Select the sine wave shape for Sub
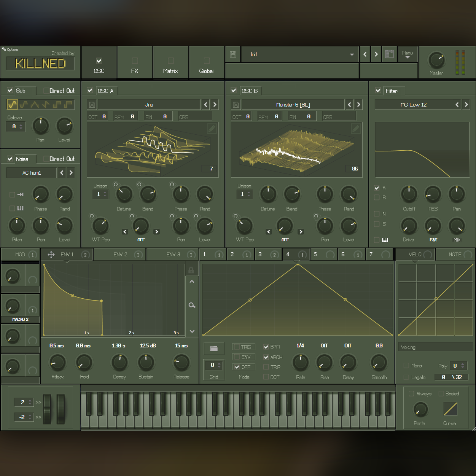The image size is (476, 476). 13,104
